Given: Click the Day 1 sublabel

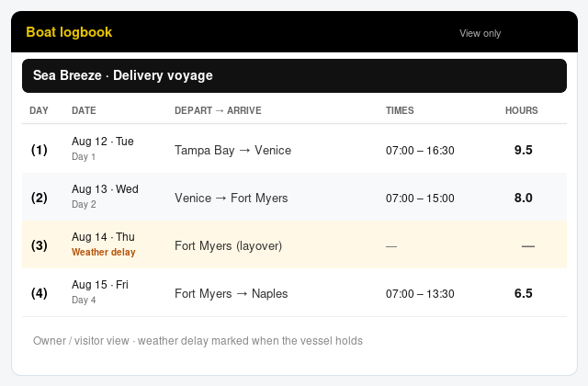Looking at the screenshot, I should point(84,156).
